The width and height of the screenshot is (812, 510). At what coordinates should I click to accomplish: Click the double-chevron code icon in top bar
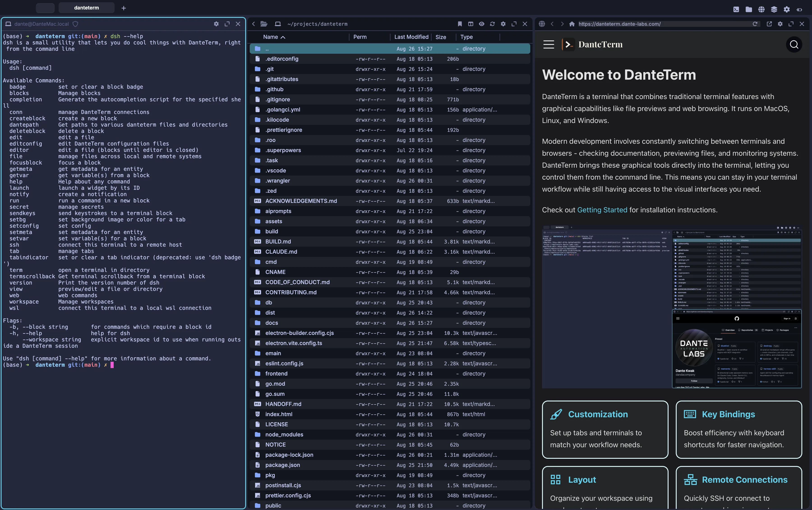[799, 9]
